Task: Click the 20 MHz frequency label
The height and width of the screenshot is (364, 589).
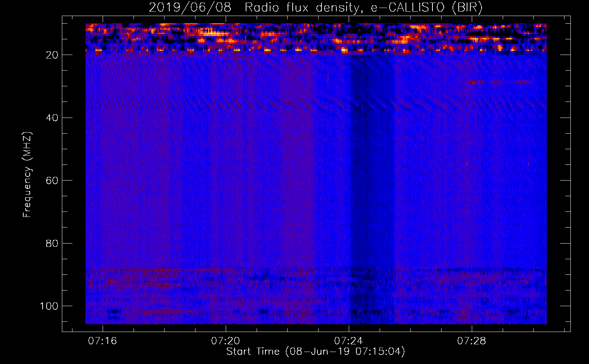Action: click(52, 55)
